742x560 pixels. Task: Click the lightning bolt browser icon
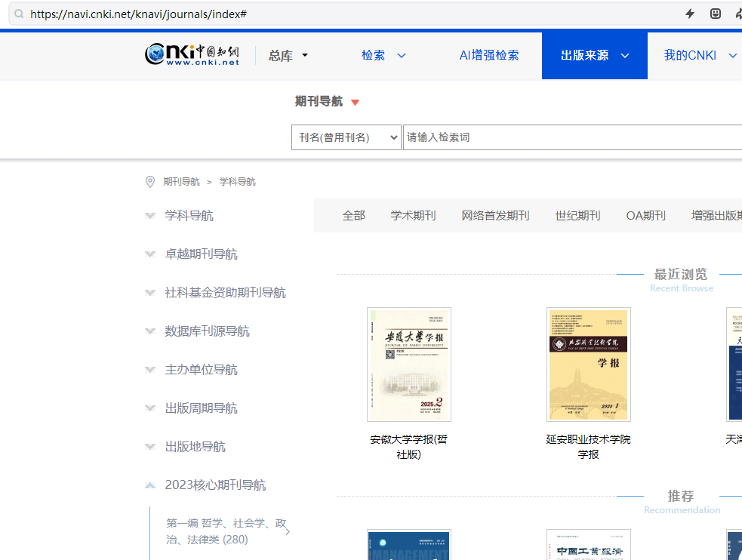tap(690, 14)
